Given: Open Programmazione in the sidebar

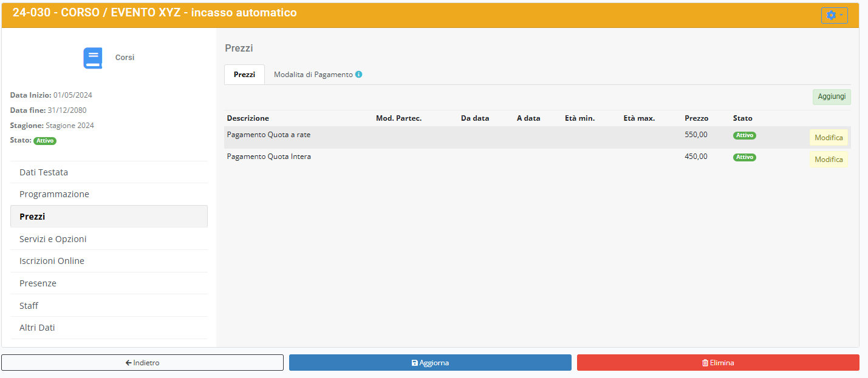Looking at the screenshot, I should (x=54, y=194).
